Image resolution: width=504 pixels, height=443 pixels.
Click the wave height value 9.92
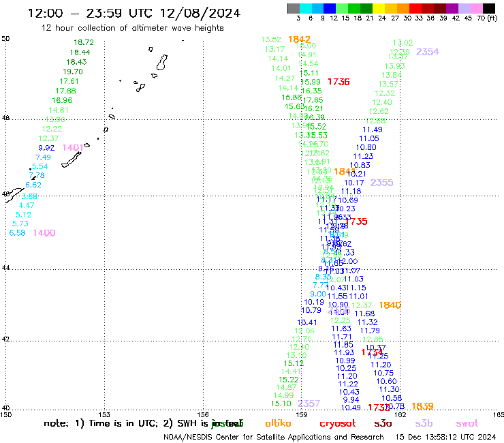[46, 148]
